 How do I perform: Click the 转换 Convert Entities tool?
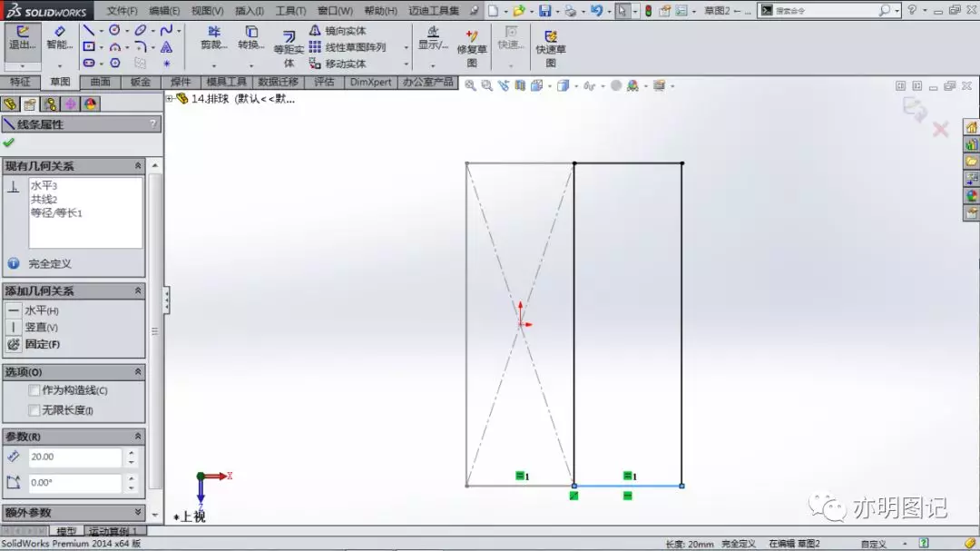pyautogui.click(x=250, y=37)
